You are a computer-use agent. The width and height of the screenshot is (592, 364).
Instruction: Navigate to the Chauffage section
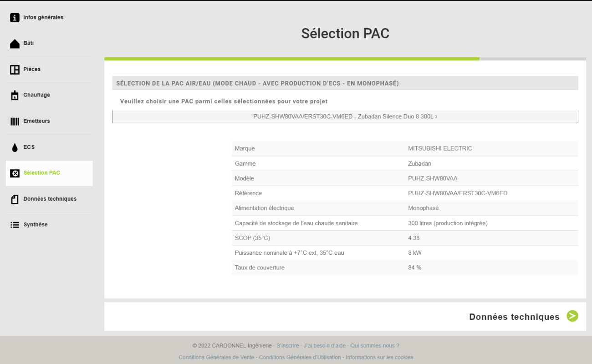coord(49,96)
